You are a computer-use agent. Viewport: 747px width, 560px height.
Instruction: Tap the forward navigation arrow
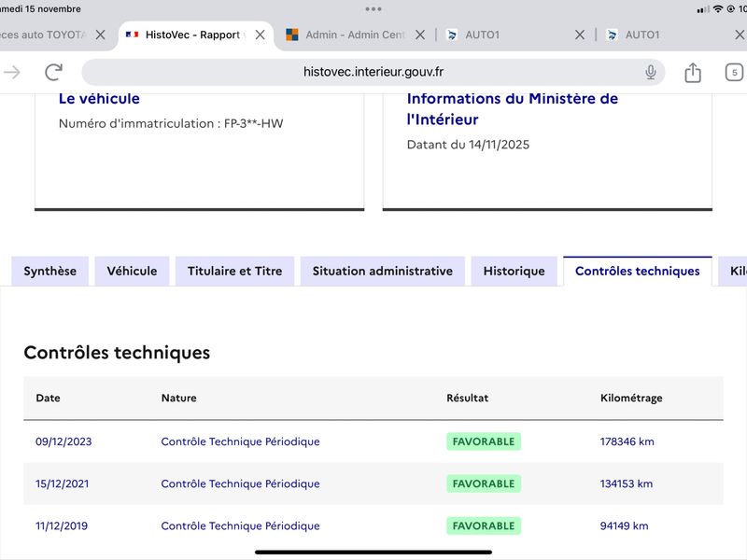[12, 72]
